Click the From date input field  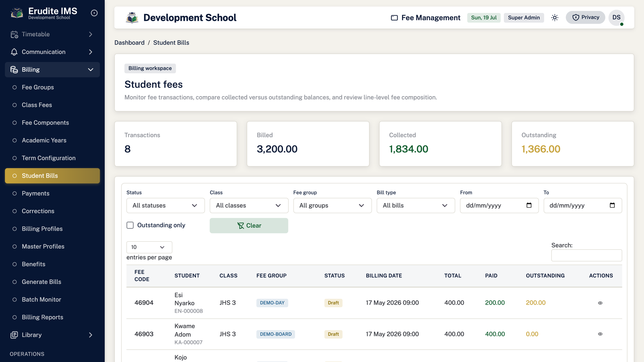(x=499, y=206)
